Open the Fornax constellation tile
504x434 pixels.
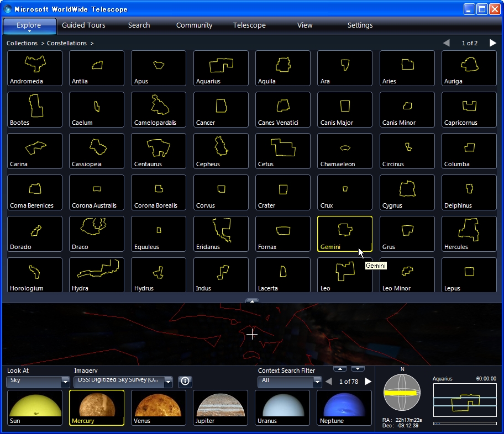(x=283, y=234)
